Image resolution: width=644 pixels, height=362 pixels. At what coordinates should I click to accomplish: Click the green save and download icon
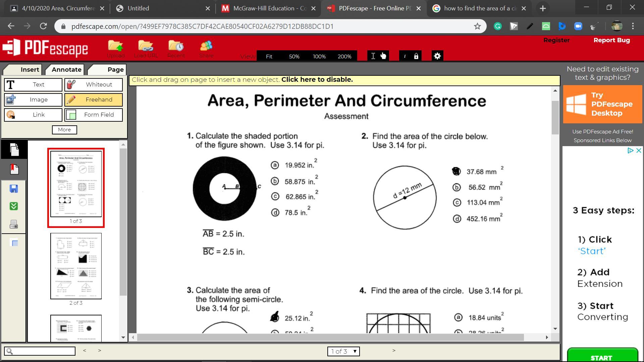click(14, 206)
